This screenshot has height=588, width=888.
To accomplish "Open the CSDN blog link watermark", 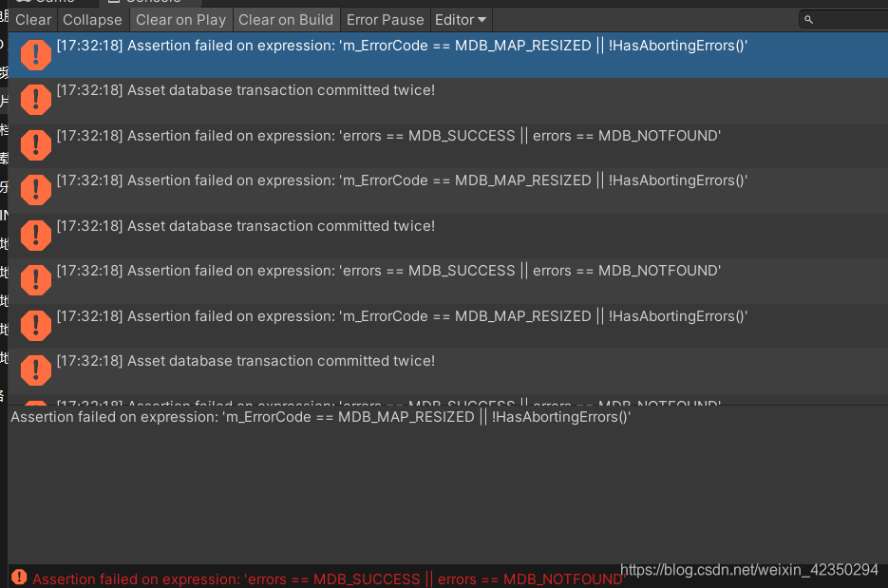I will (x=748, y=569).
